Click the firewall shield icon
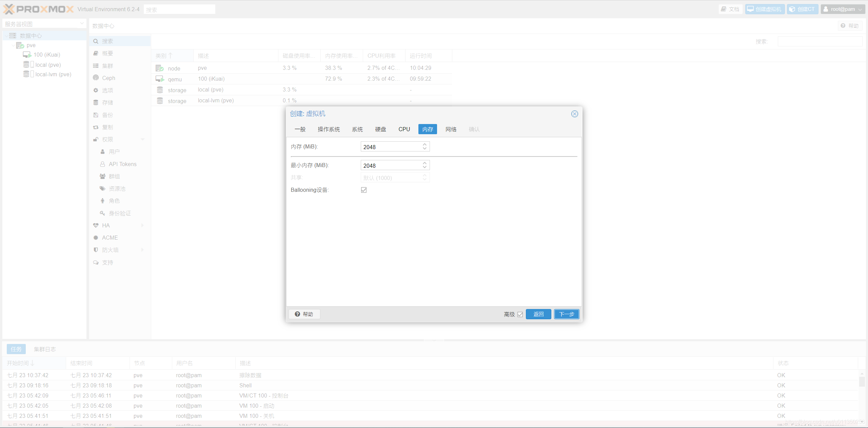868x428 pixels. pos(96,250)
